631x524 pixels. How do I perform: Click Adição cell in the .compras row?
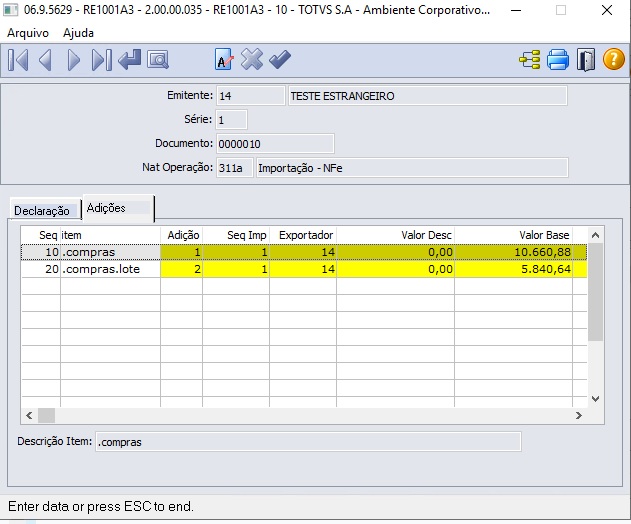pos(181,252)
